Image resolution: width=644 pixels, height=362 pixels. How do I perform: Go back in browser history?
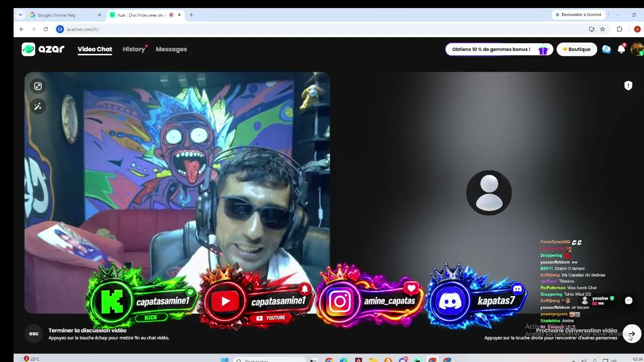click(x=22, y=29)
